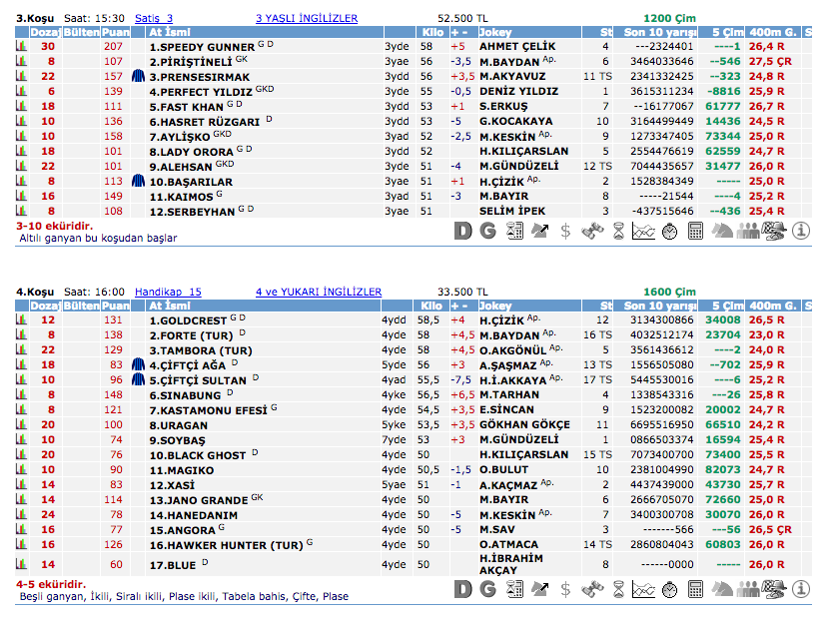
Task: Click the 'Handikap 15' link
Action: (x=168, y=292)
